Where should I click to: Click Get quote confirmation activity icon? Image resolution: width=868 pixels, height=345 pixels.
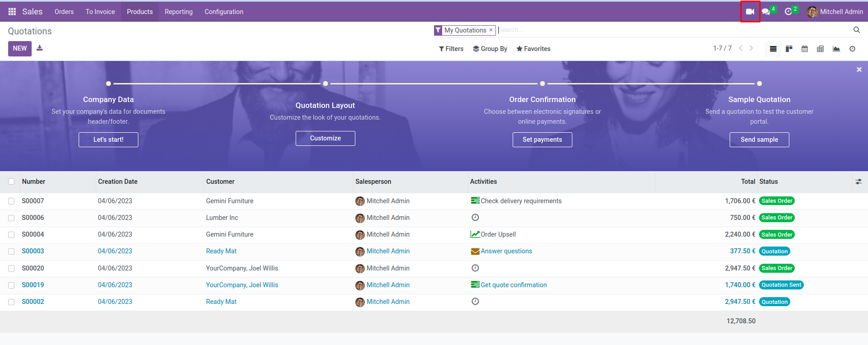click(475, 285)
